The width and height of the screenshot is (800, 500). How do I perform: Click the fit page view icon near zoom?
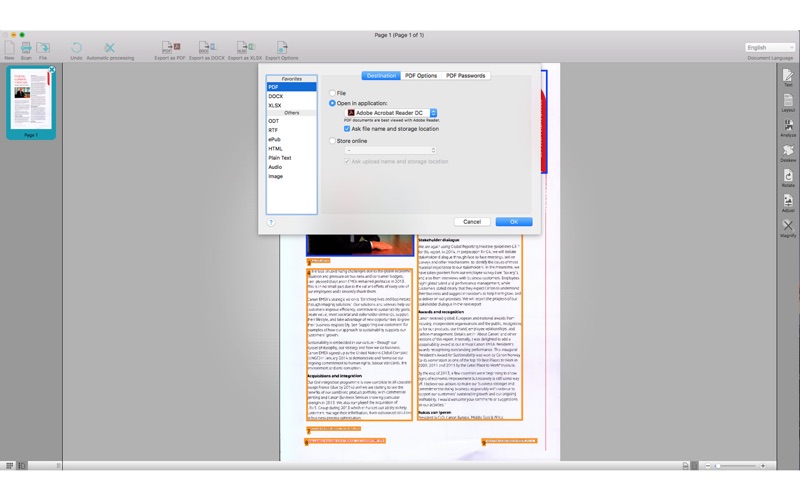694,466
